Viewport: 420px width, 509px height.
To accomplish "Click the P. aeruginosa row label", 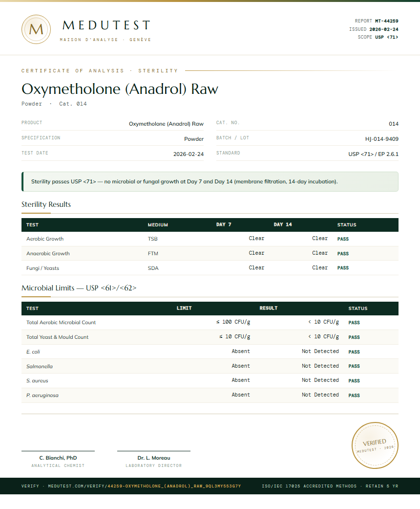I will 42,396.
